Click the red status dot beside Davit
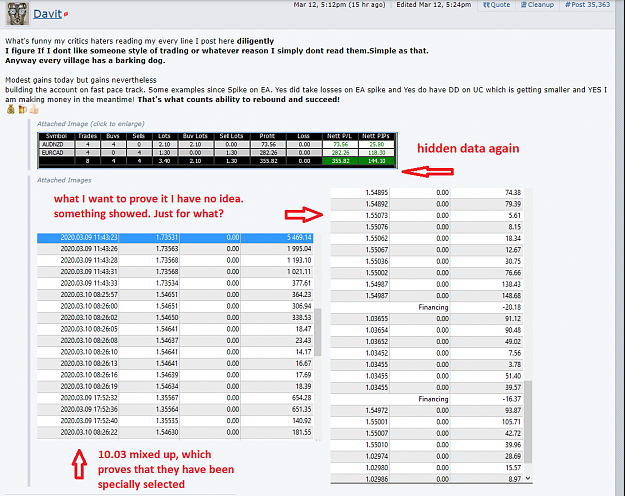This screenshot has height=496, width=625. pyautogui.click(x=66, y=14)
